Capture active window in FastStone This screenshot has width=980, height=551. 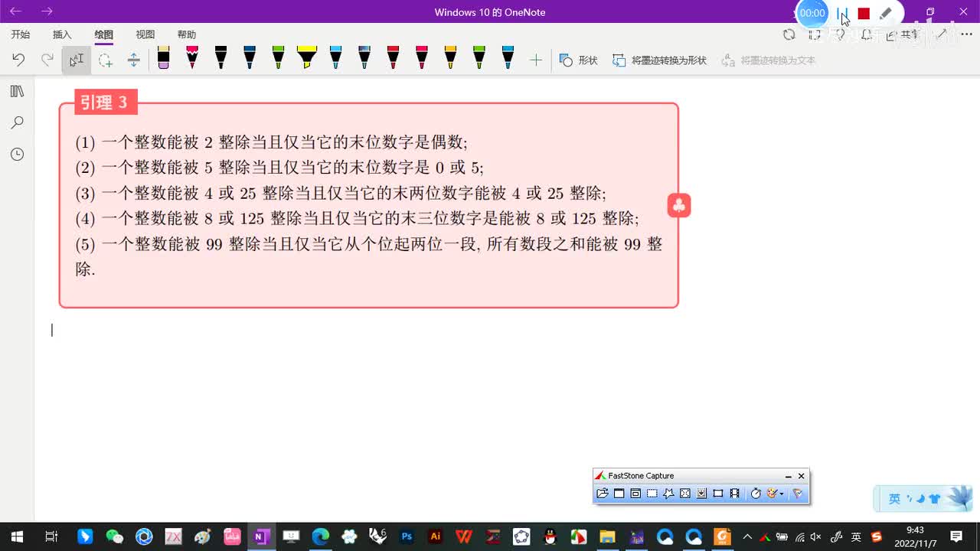click(x=619, y=494)
